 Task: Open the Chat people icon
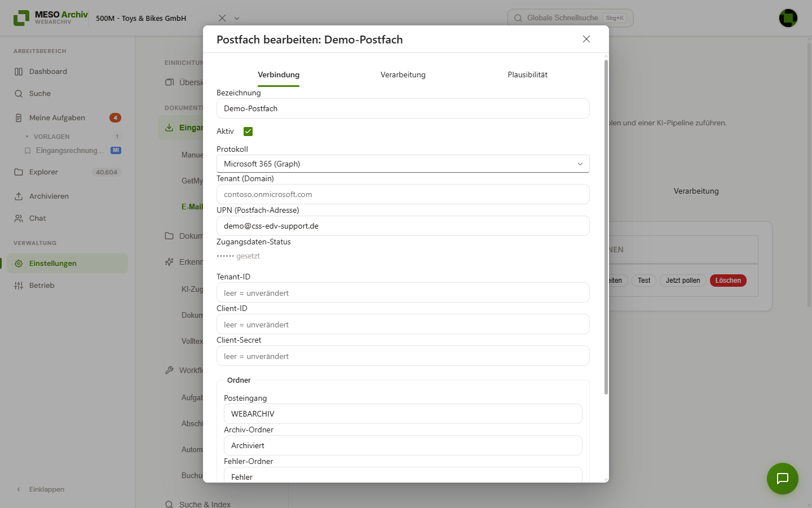(x=19, y=218)
